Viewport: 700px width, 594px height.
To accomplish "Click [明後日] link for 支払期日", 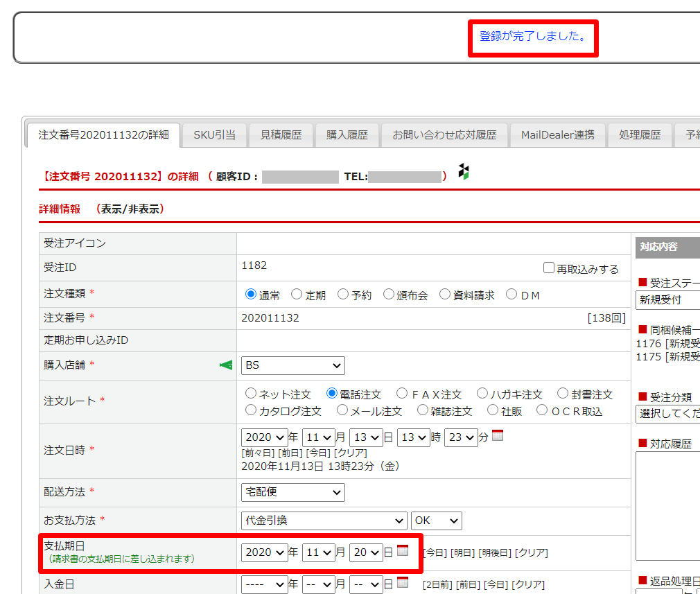I will coord(495,552).
